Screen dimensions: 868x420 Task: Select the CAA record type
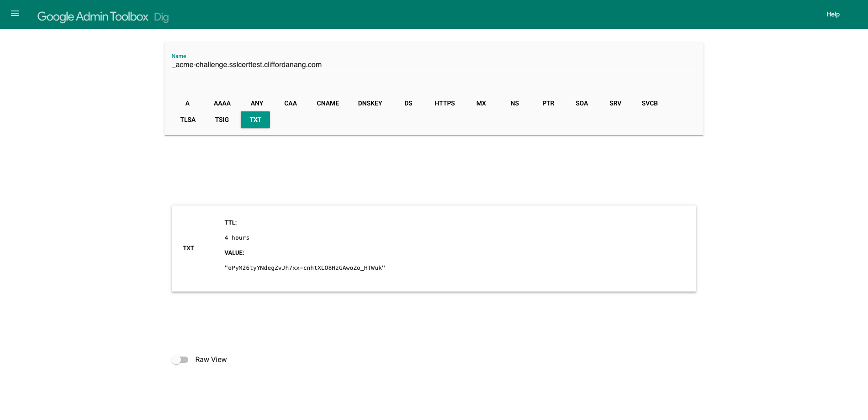point(291,103)
